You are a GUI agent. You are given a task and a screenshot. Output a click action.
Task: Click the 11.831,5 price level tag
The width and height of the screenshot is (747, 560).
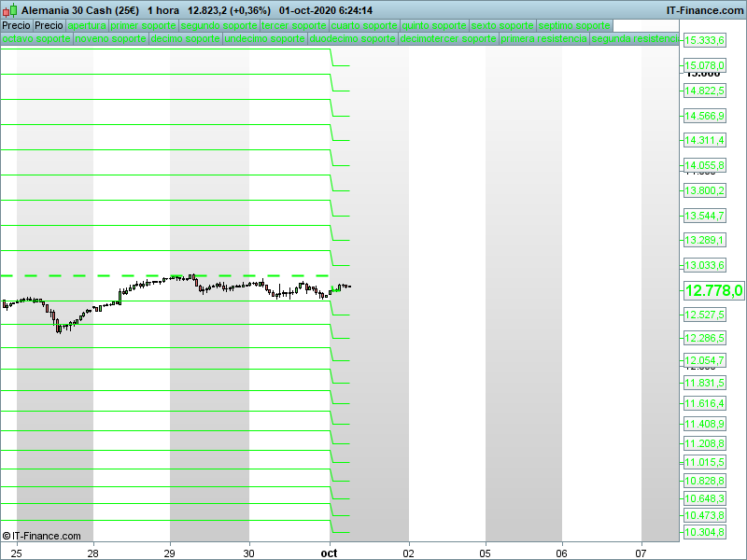[x=705, y=383]
